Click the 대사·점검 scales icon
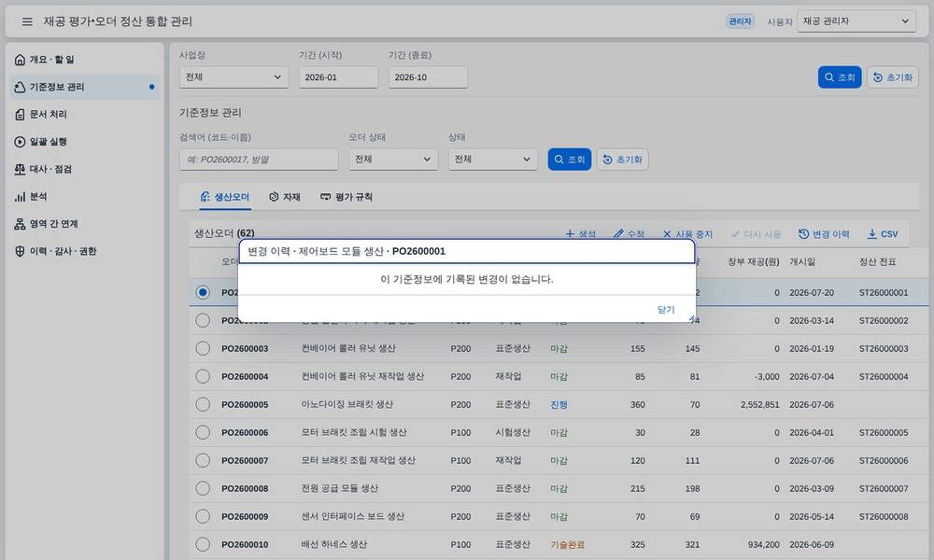The image size is (934, 560). point(20,169)
